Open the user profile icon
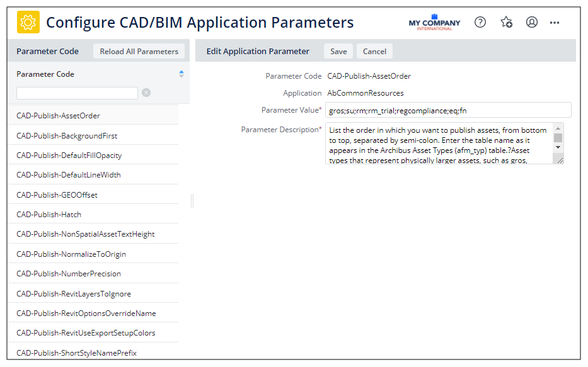The height and width of the screenshot is (367, 588). click(532, 22)
